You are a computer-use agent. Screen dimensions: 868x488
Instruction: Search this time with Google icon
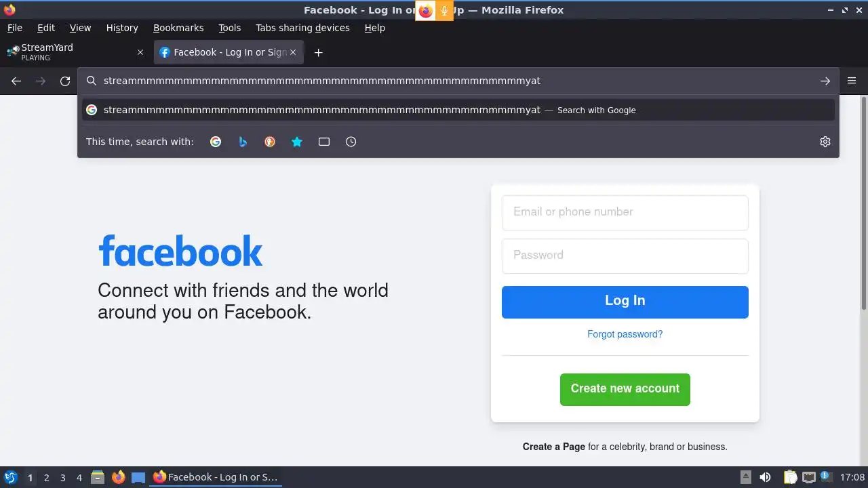(x=216, y=142)
